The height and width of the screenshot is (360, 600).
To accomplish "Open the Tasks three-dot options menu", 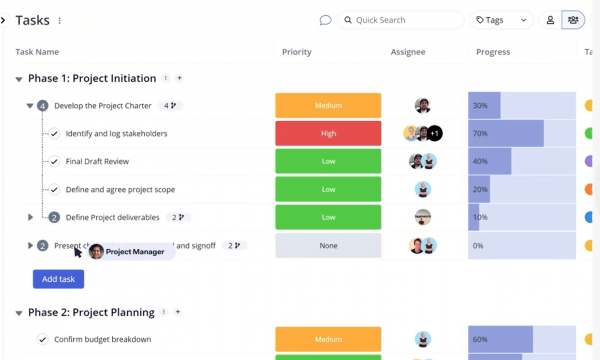I will [59, 21].
